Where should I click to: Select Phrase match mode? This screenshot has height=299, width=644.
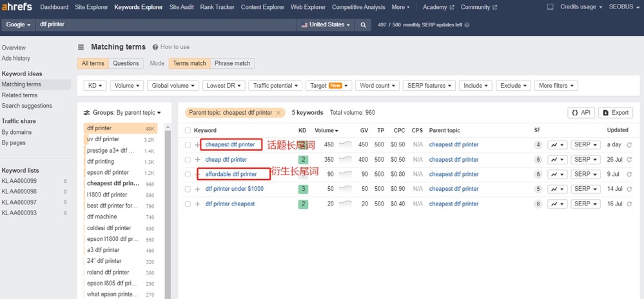(233, 63)
